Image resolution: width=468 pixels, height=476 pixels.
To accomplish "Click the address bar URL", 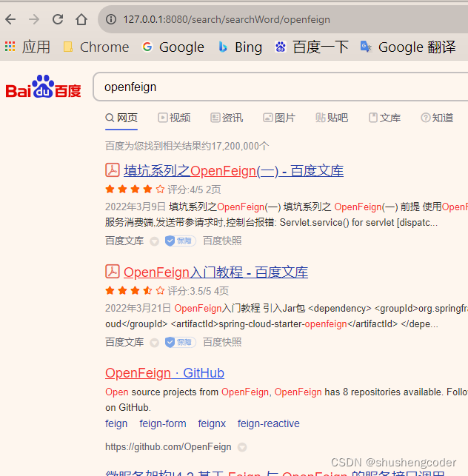I will 227,19.
